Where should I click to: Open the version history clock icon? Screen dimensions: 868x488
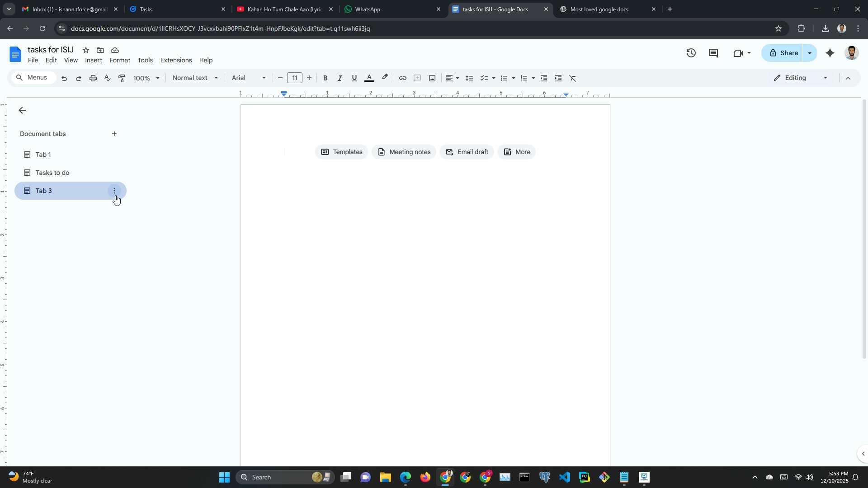[x=691, y=53]
